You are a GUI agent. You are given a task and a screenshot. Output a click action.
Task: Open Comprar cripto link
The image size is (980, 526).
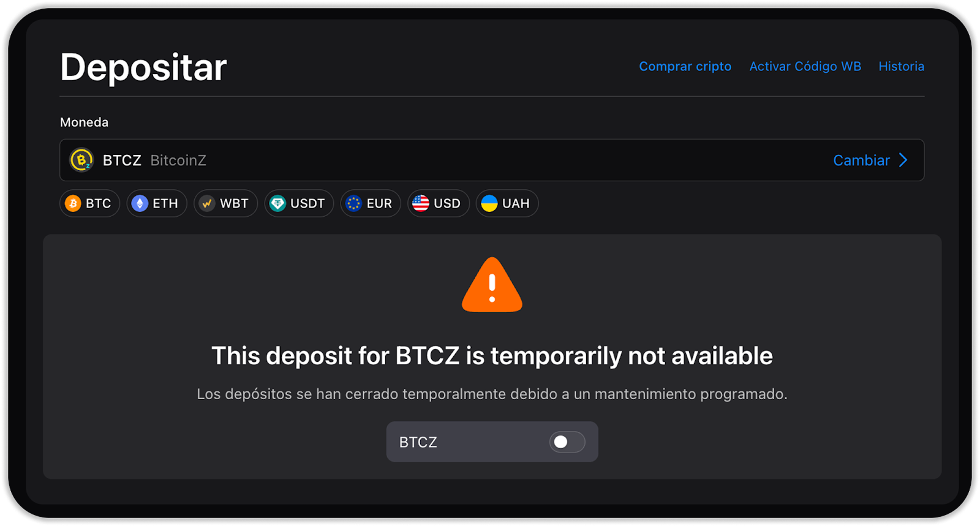tap(685, 66)
